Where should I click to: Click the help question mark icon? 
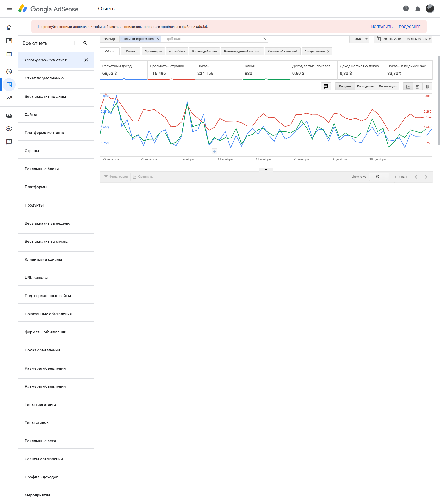pos(406,9)
